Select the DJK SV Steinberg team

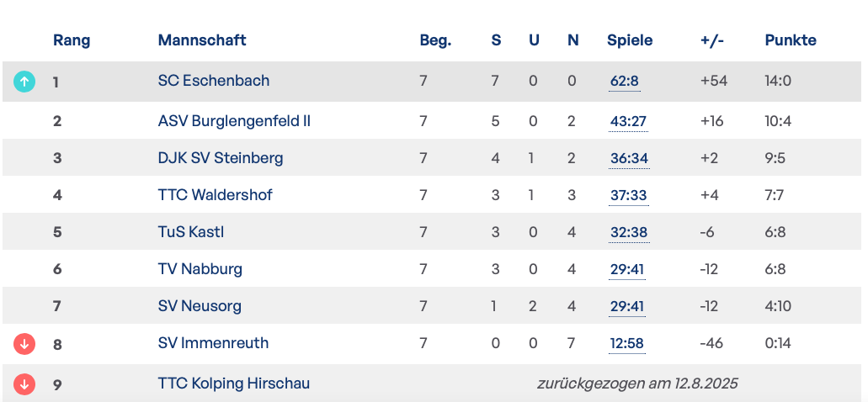pos(221,158)
